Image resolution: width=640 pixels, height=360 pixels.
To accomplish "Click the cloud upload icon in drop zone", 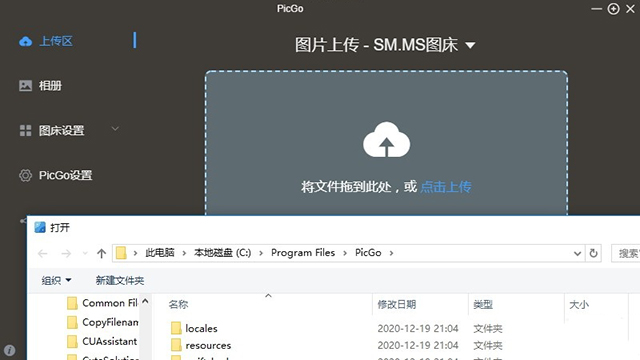I will click(x=386, y=140).
